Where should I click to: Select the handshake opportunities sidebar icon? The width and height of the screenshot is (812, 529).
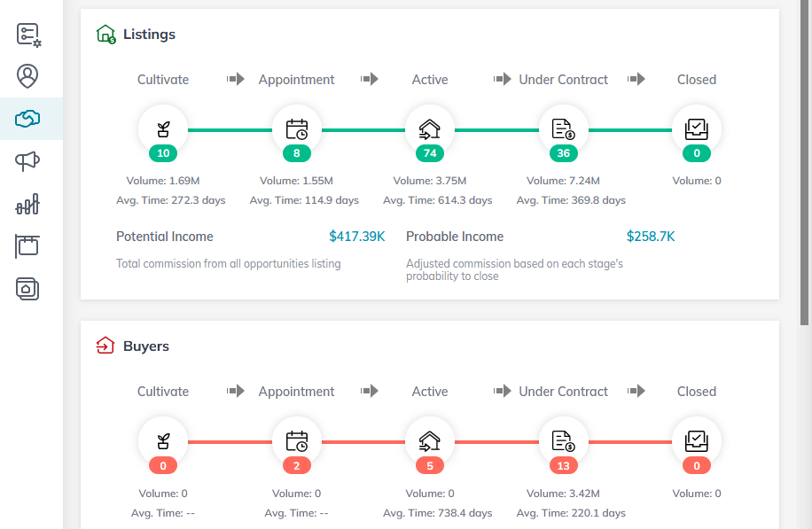[x=27, y=119]
